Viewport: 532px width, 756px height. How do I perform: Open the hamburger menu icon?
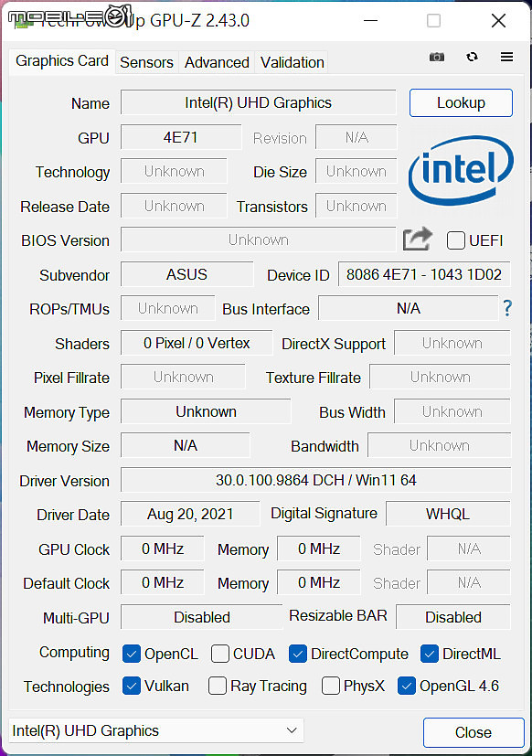[506, 57]
